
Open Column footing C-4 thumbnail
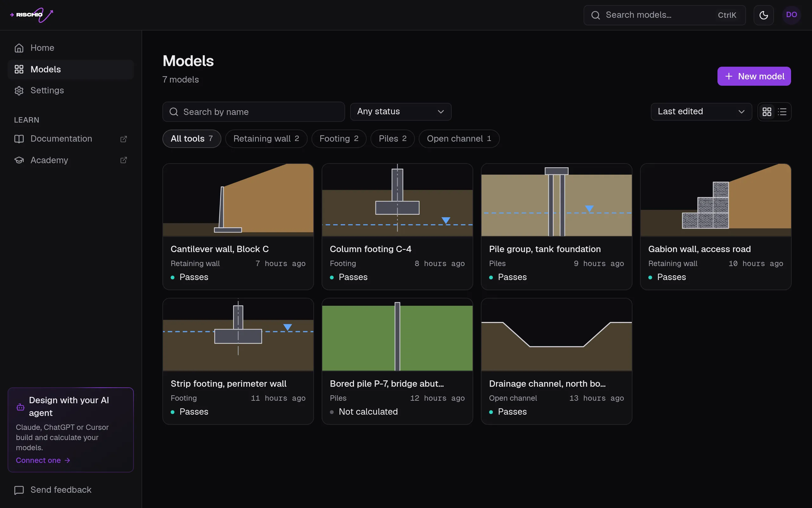(397, 200)
